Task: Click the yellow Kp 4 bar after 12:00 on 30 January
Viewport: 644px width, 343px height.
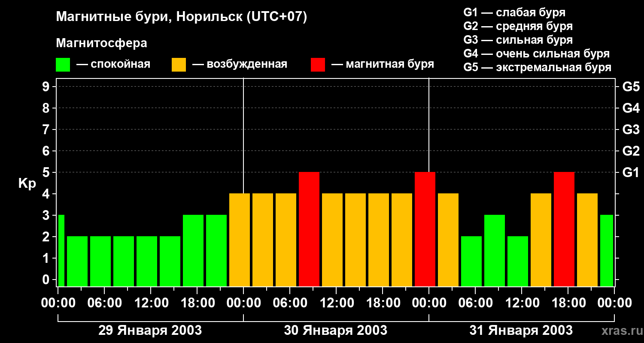Action: [355, 240]
